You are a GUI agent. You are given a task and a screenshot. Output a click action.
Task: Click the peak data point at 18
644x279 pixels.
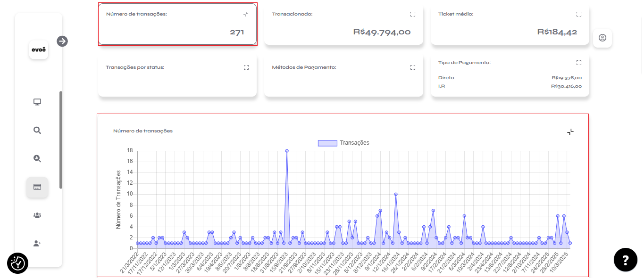click(287, 151)
